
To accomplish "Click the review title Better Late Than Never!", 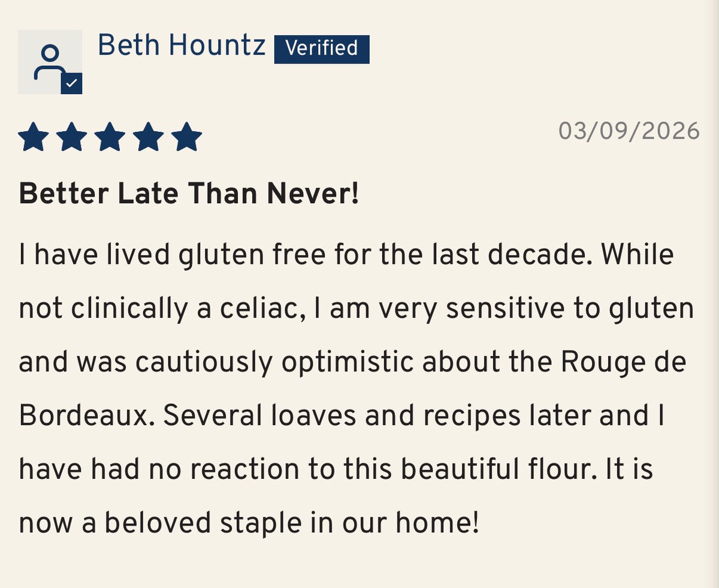I will 189,194.
